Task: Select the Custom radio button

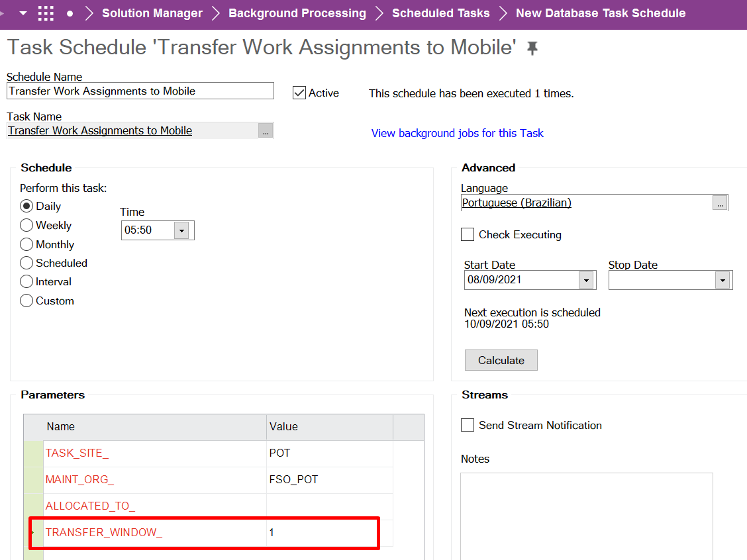Action: pos(26,301)
